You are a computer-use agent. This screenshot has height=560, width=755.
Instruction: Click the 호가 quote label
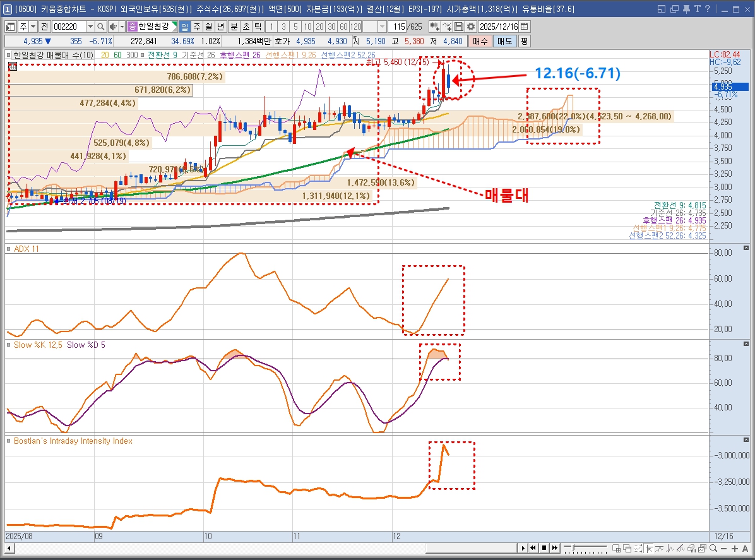click(x=282, y=42)
